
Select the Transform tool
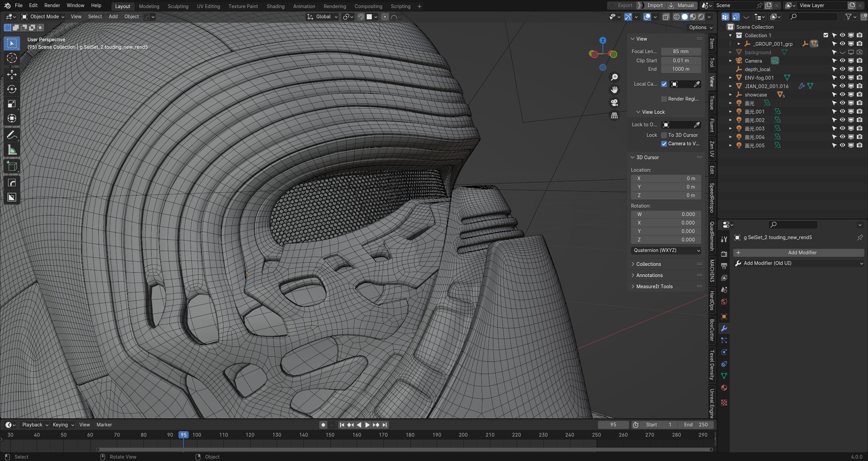point(12,118)
